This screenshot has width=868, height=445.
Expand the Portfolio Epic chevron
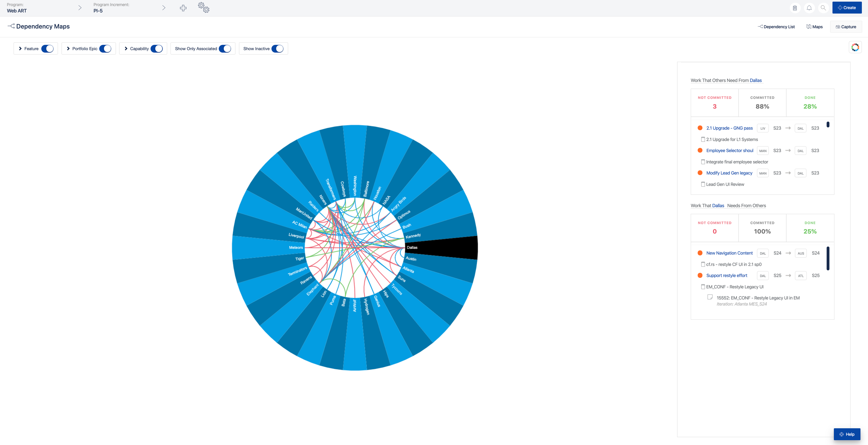point(68,49)
